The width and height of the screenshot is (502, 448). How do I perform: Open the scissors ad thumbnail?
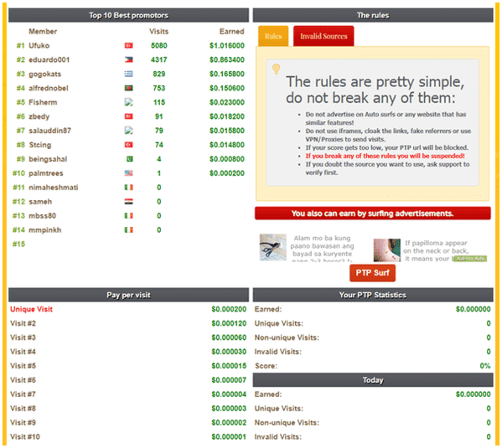[273, 247]
